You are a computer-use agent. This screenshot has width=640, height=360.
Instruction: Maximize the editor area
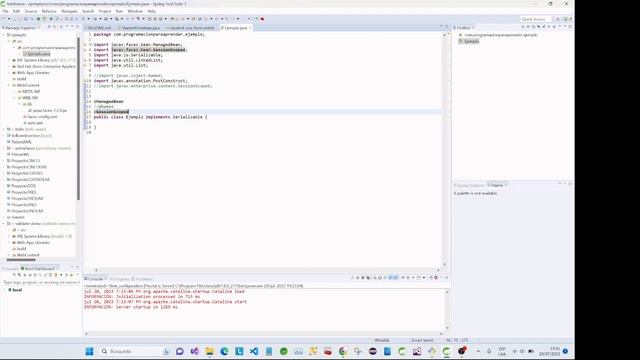[x=447, y=27]
